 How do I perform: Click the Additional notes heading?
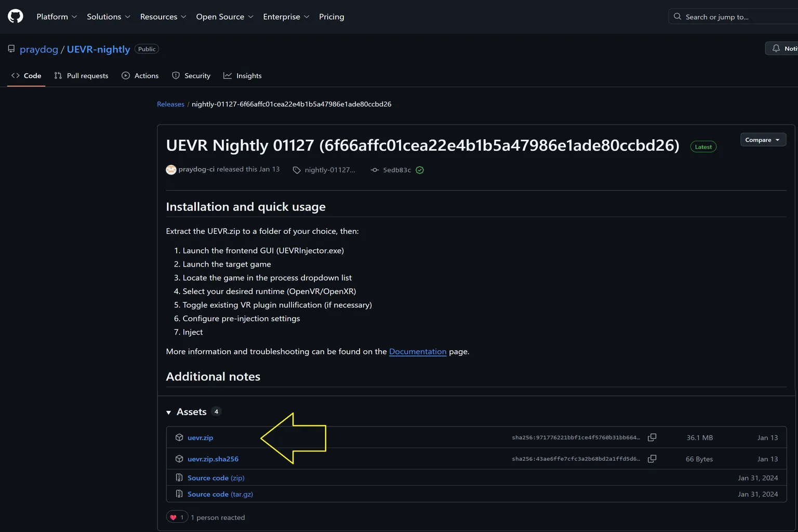(x=213, y=377)
